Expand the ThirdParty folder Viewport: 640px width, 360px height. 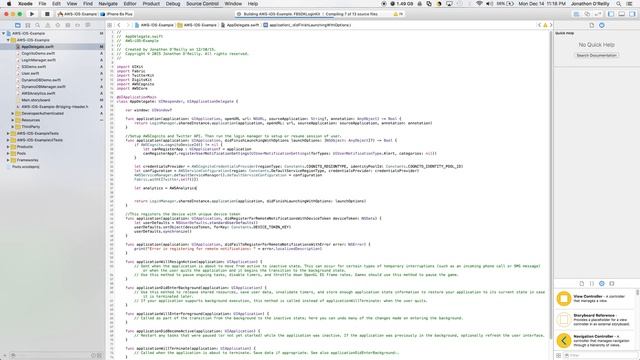click(13, 127)
